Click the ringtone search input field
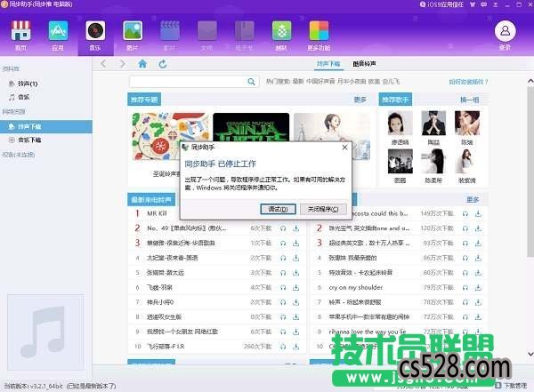 (189, 82)
